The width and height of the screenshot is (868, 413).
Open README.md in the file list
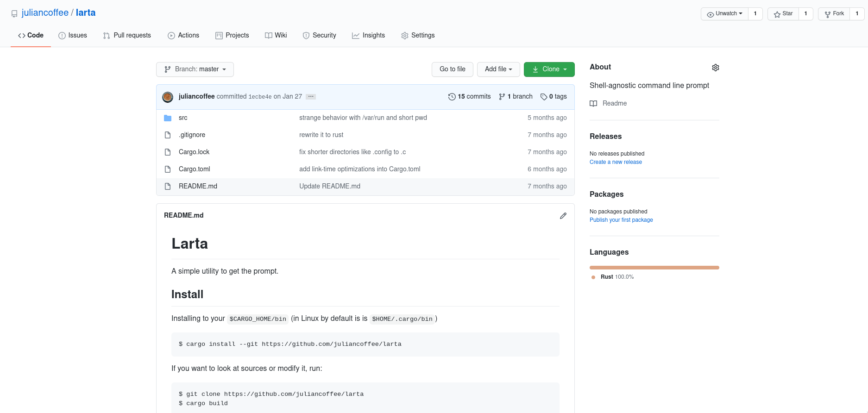198,186
